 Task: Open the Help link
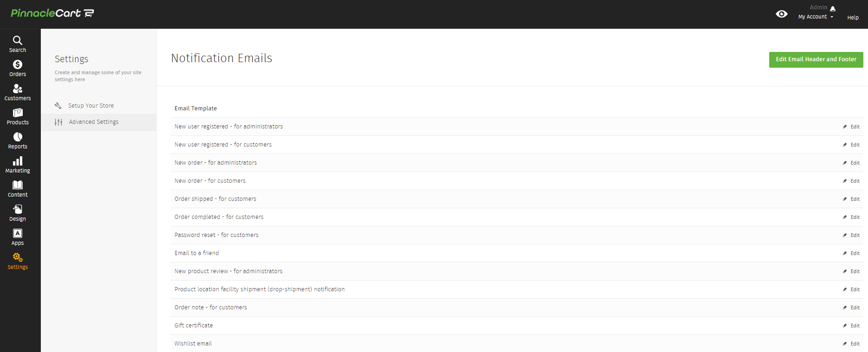click(x=853, y=18)
